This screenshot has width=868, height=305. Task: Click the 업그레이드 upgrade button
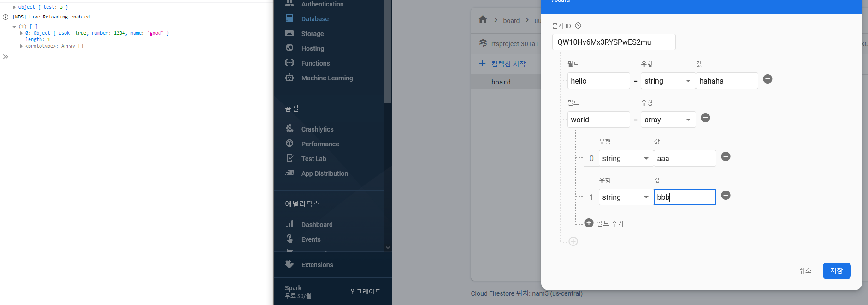point(366,291)
